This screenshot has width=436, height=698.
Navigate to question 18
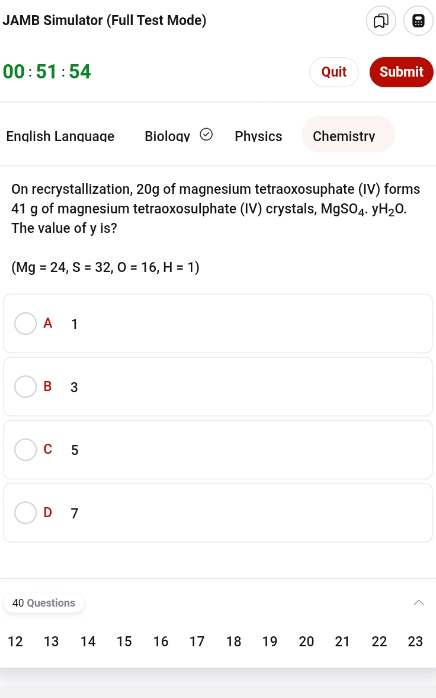(x=233, y=641)
